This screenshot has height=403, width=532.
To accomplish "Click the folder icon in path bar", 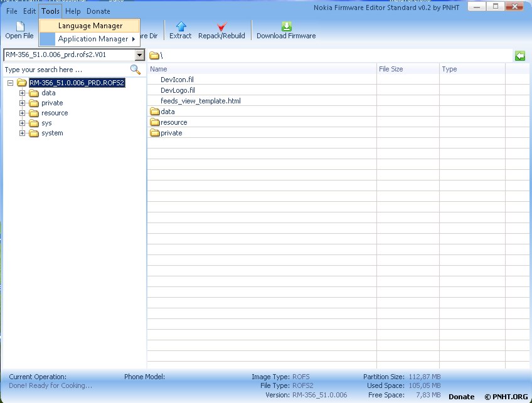I will point(154,55).
